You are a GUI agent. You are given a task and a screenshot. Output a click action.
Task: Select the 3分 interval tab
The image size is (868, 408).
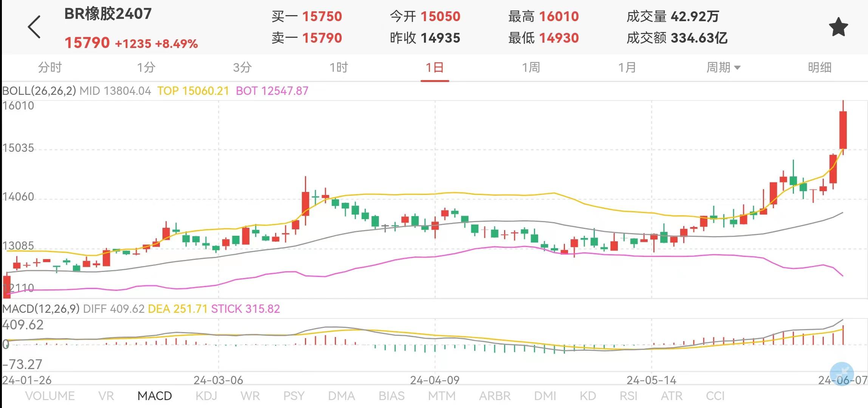(242, 68)
